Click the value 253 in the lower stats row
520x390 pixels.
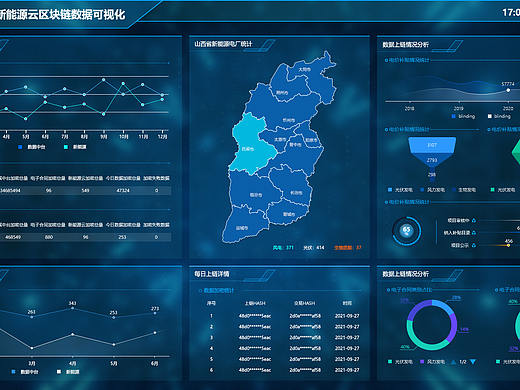coord(122,237)
